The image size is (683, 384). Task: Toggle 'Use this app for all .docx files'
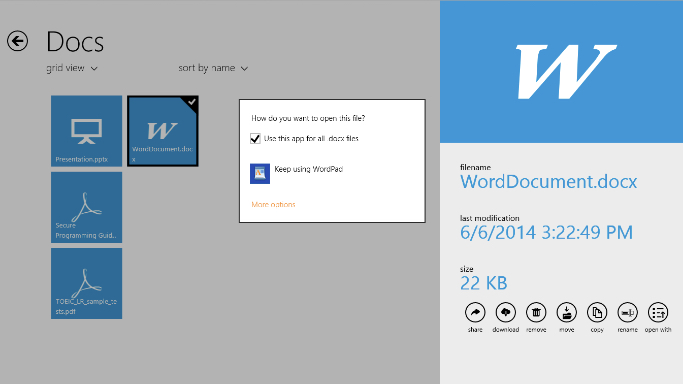[255, 138]
